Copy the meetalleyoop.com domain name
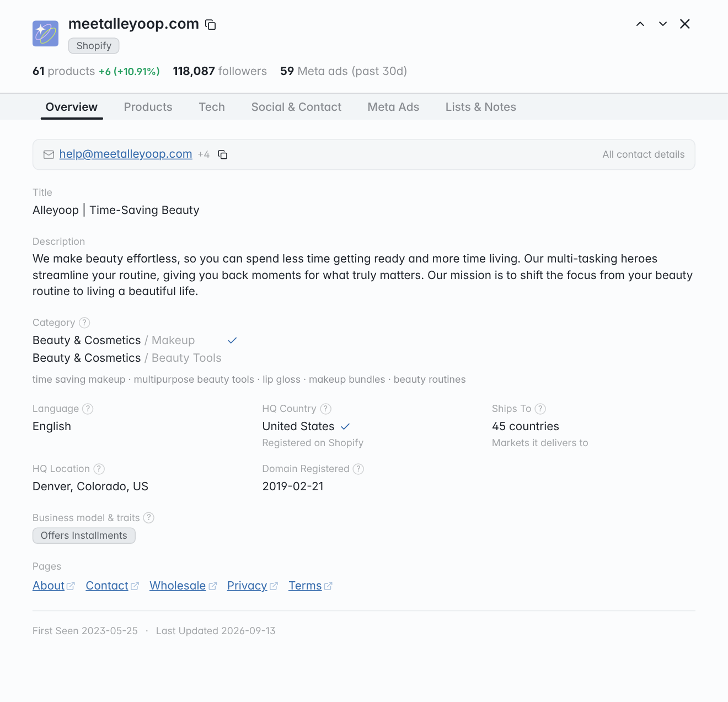 (x=211, y=24)
